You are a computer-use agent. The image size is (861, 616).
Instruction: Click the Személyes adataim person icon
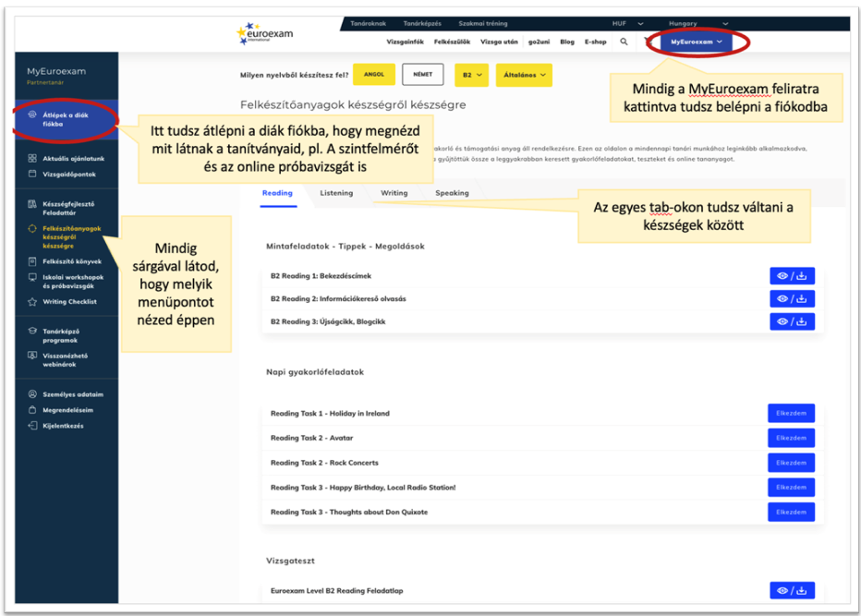pos(32,394)
